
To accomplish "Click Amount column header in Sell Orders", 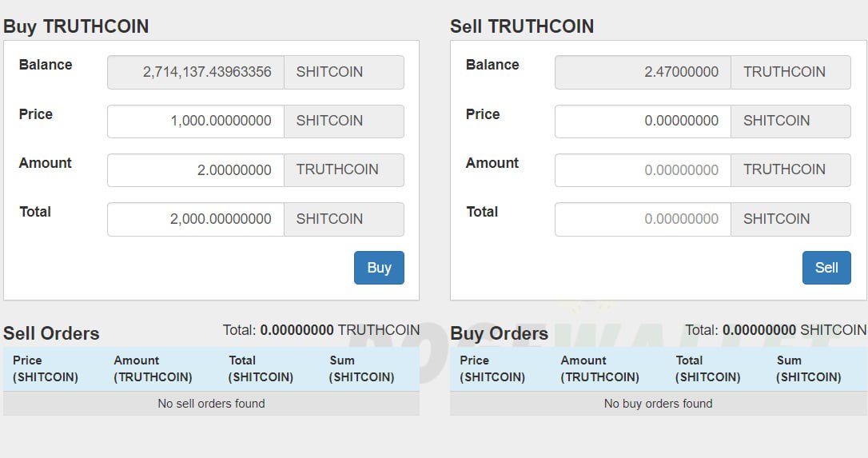I will pyautogui.click(x=153, y=368).
